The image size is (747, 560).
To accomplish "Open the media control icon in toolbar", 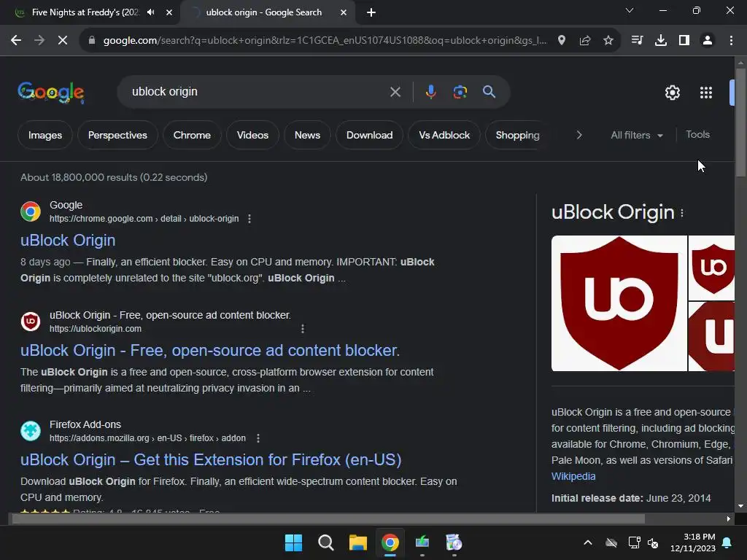I will coord(637,41).
